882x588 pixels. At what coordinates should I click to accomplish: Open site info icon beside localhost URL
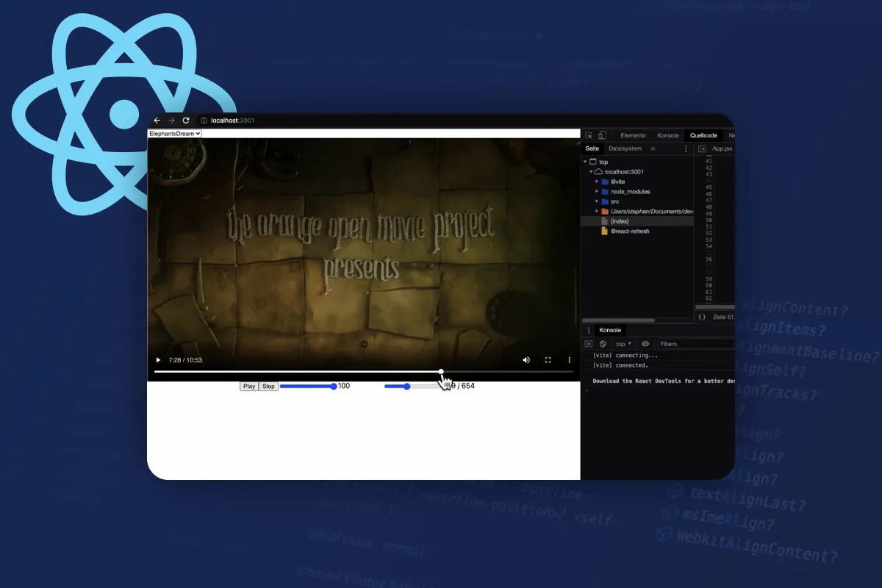pyautogui.click(x=204, y=121)
